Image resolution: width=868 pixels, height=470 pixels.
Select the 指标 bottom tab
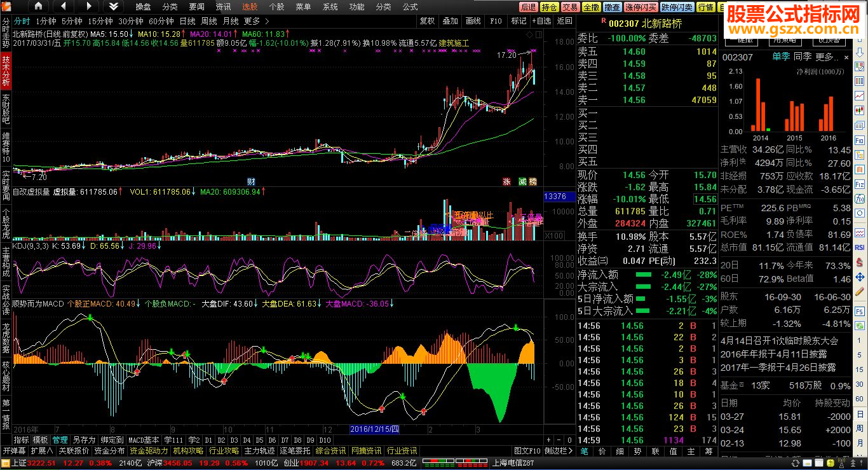tap(21, 440)
